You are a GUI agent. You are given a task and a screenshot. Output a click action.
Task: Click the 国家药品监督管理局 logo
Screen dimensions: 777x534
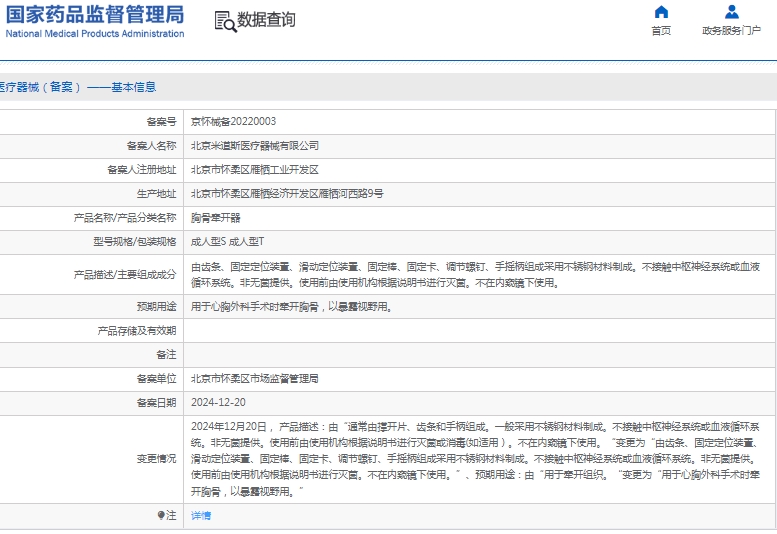[x=95, y=14]
